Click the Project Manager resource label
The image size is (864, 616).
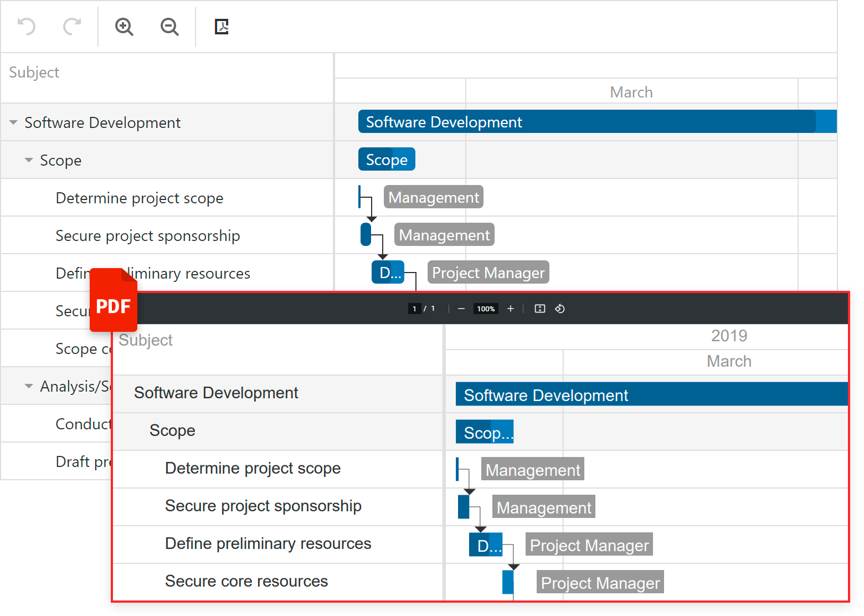coord(487,272)
